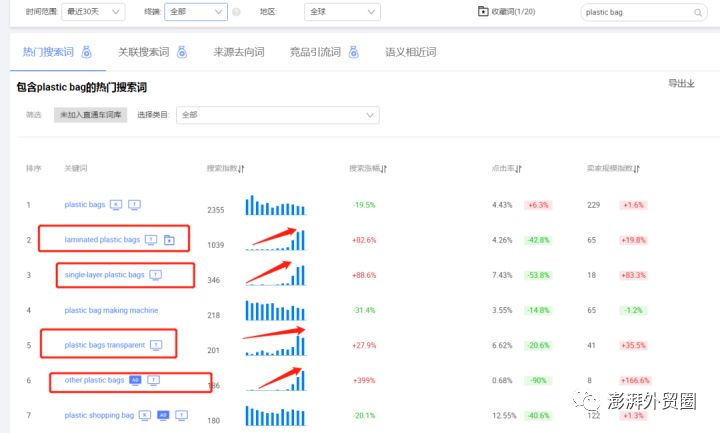Open the plastic bags keyword link
The width and height of the screenshot is (720, 433).
pos(85,204)
